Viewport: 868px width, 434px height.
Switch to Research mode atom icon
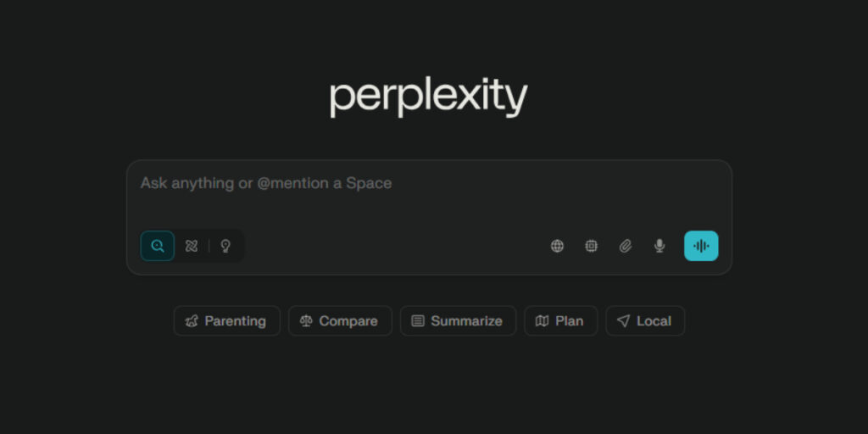[192, 246]
